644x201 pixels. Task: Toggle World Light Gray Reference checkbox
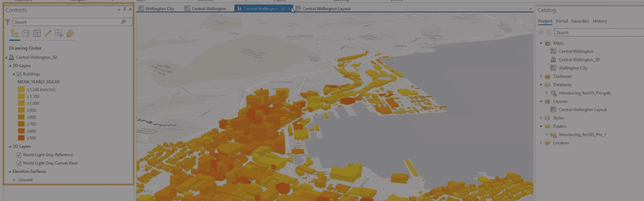19,155
